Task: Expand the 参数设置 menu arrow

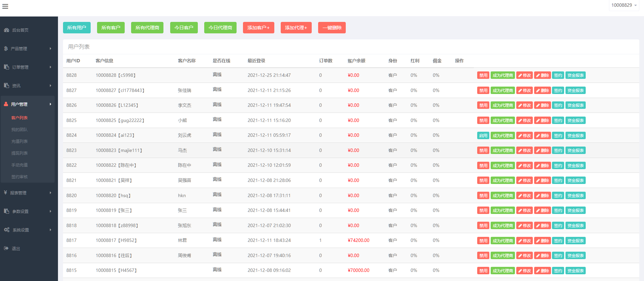Action: pos(51,211)
